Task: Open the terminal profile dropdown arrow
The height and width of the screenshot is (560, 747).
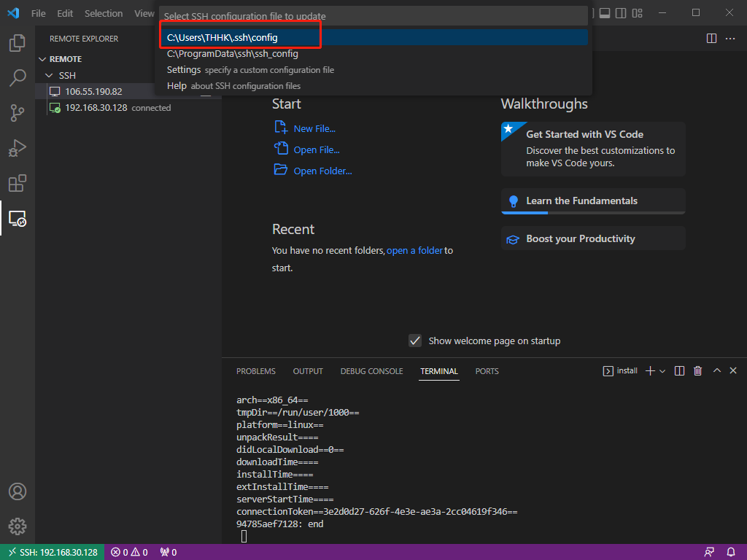Action: (662, 370)
